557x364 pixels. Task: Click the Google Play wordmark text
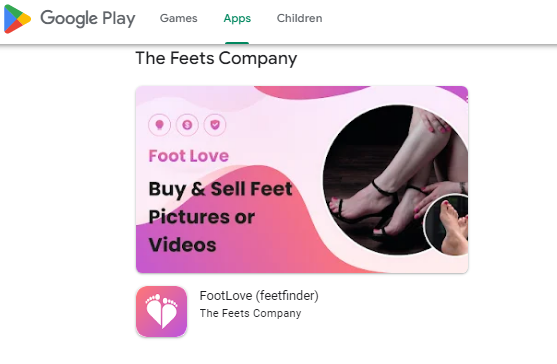(x=88, y=18)
